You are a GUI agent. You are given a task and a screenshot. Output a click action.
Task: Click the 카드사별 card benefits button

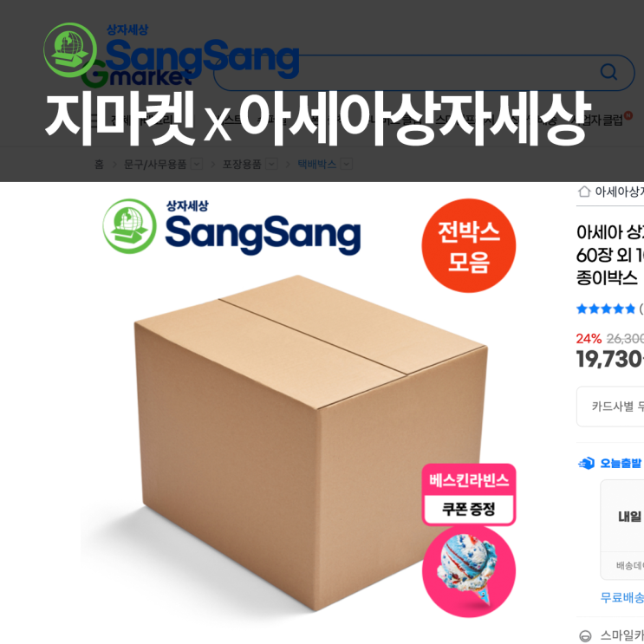[610, 407]
